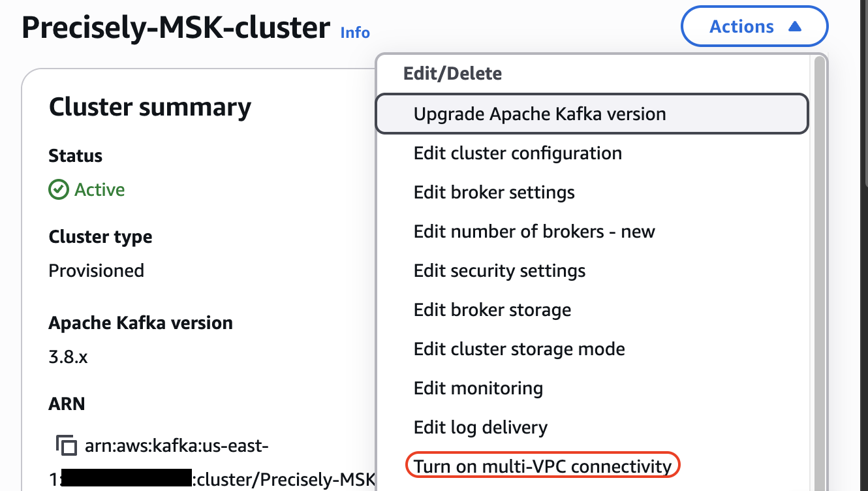Select Upgrade Apache Kafka version

click(x=592, y=114)
